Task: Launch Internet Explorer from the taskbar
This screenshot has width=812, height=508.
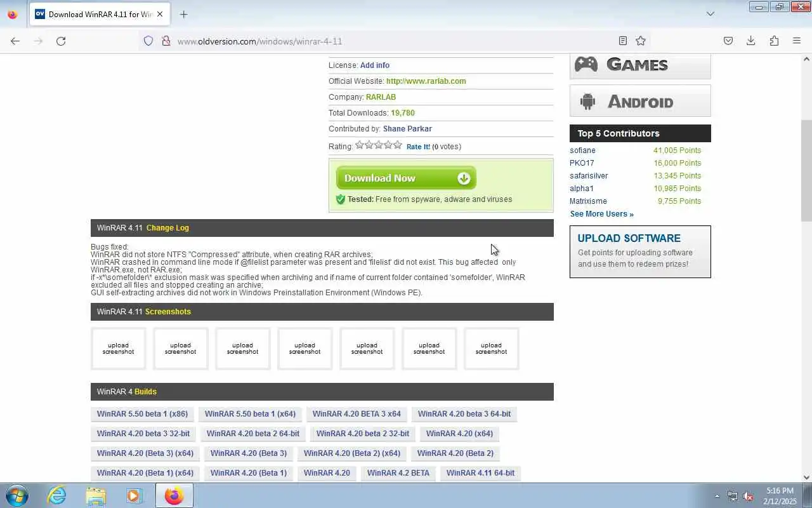Action: tap(57, 495)
